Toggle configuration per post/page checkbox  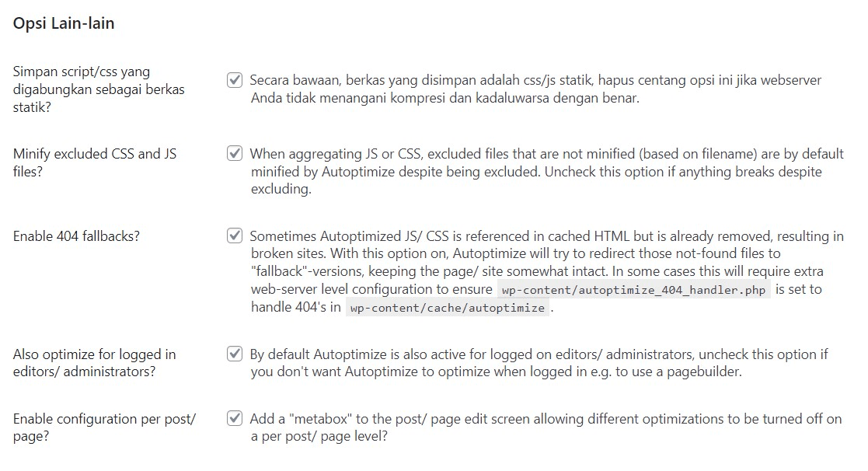tap(235, 419)
